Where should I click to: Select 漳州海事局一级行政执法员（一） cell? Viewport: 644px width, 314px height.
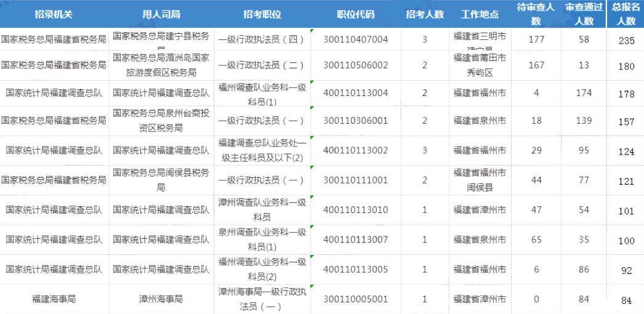(262, 299)
